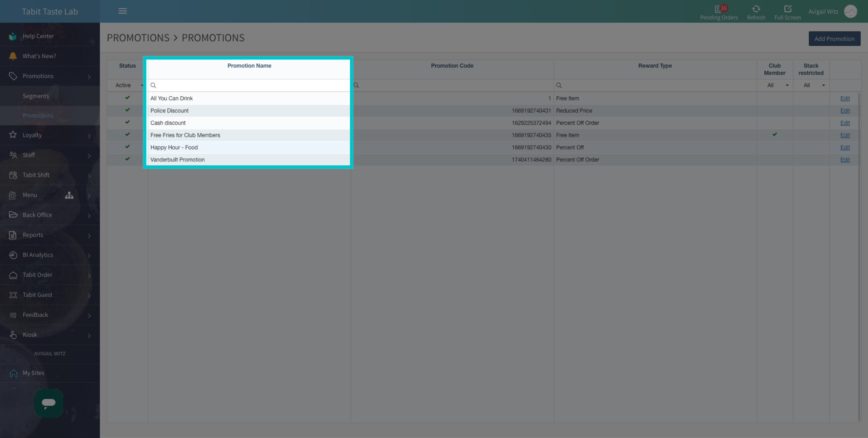Expand the Promotions sidebar chevron
Viewport: 868px width, 438px height.
click(x=89, y=77)
